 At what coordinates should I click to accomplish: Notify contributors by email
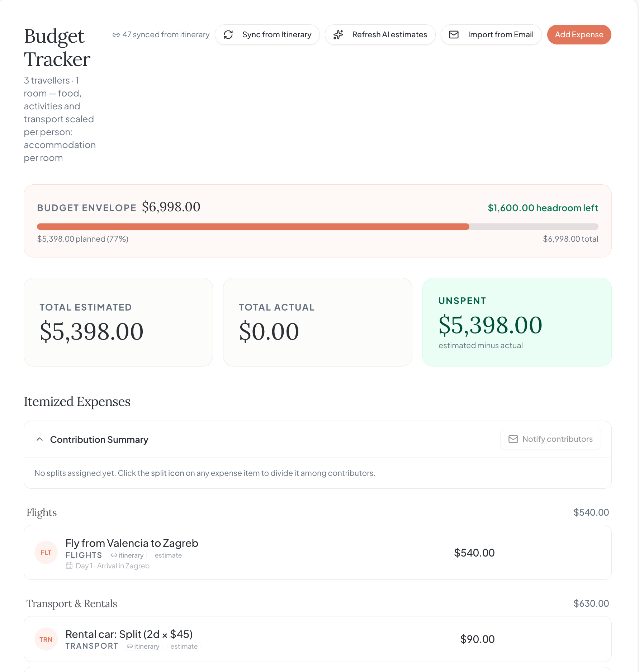(550, 439)
